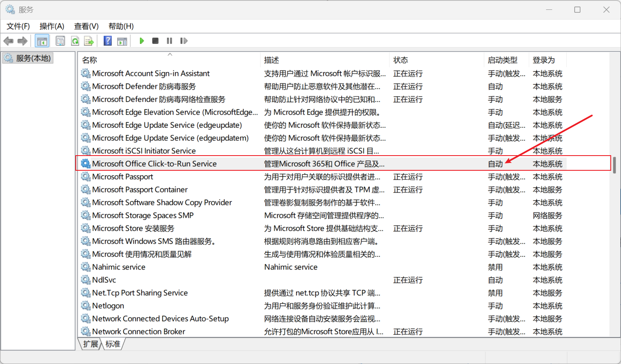This screenshot has height=364, width=621.
Task: Click 自动 startup type of Office Click-to-Run
Action: point(495,164)
